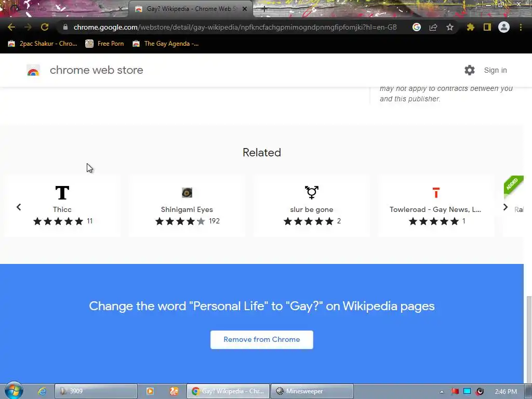The width and height of the screenshot is (532, 399).
Task: Open the Google icon in address bar
Action: click(x=417, y=27)
